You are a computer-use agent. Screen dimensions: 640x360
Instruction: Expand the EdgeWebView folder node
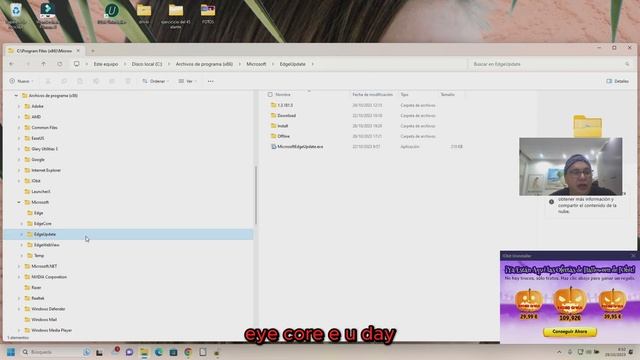pos(22,245)
